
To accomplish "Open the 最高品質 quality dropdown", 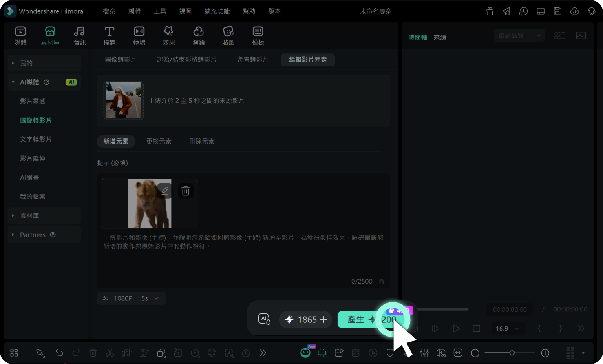I will point(519,36).
